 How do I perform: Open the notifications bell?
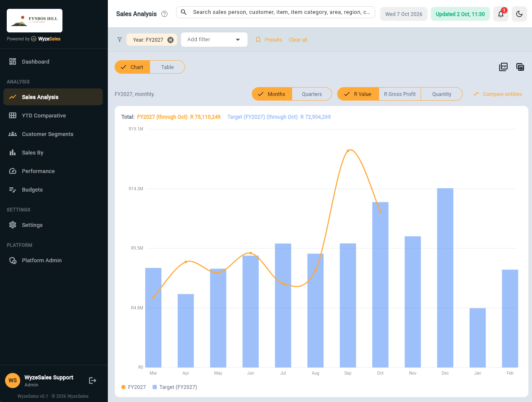501,14
